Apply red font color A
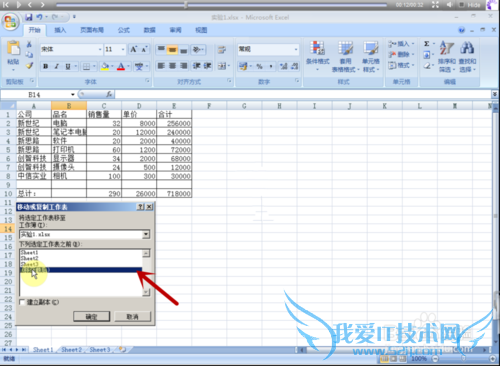 121,66
